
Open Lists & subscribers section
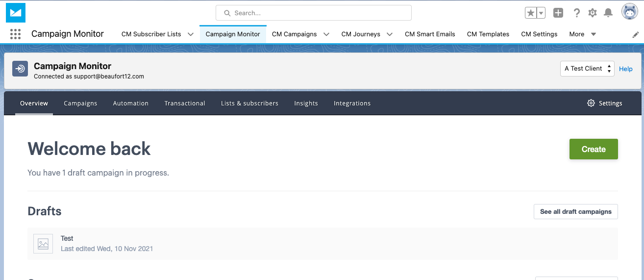point(249,103)
